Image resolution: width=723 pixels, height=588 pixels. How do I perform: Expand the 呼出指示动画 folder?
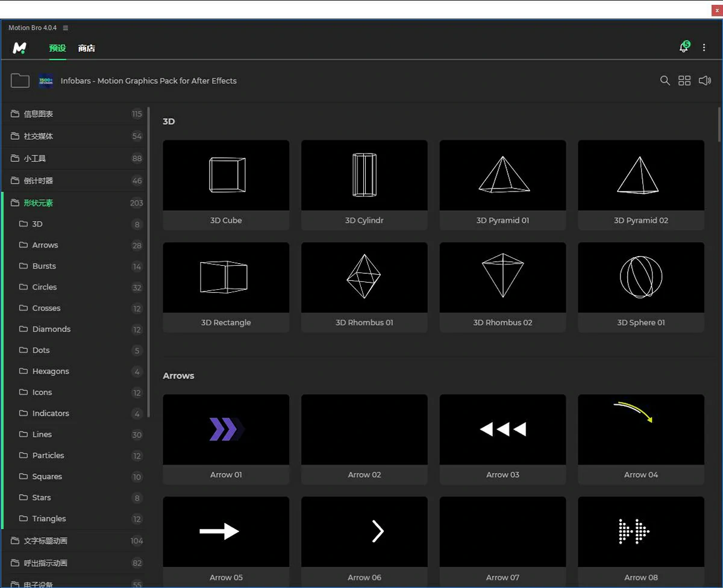(74, 563)
